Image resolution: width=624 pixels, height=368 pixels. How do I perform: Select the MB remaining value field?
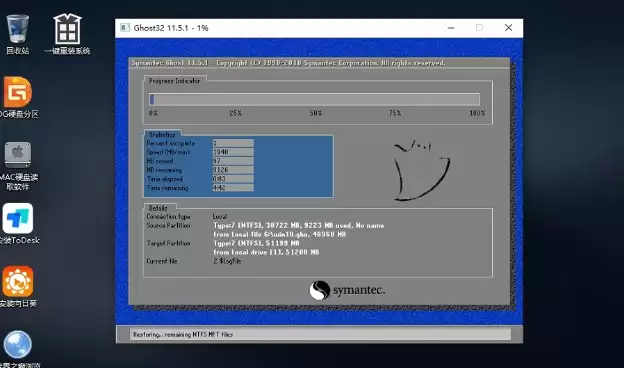pyautogui.click(x=233, y=170)
